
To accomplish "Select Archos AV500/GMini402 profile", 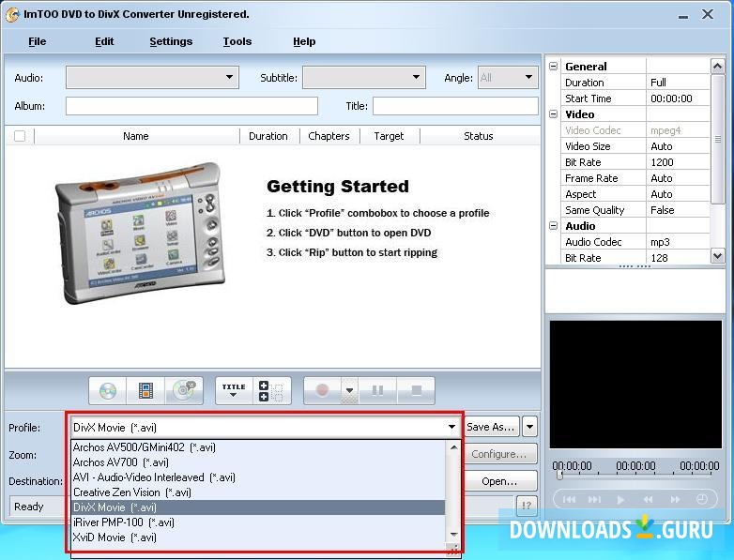I will pos(258,447).
